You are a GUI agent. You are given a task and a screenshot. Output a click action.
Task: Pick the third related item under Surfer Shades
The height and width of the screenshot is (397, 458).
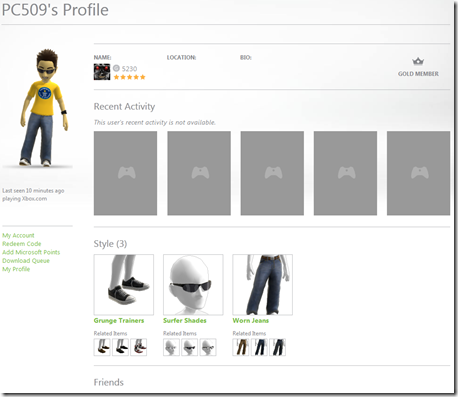pyautogui.click(x=208, y=347)
